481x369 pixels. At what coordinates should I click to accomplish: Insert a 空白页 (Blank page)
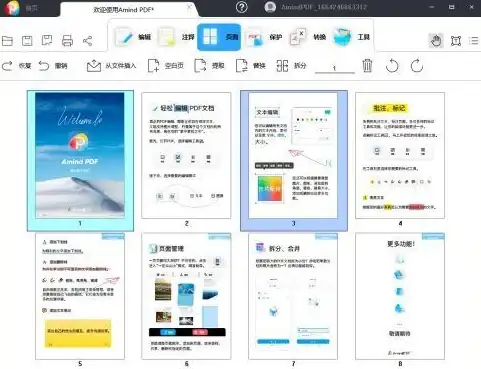[166, 66]
